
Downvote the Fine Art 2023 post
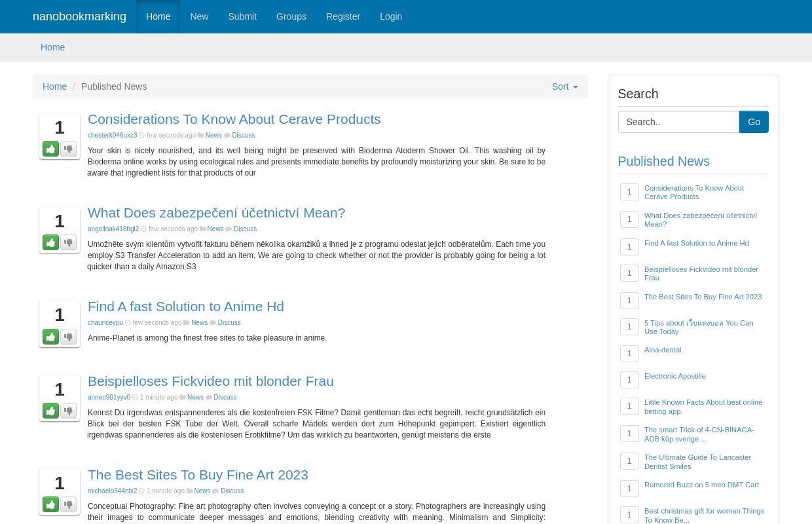[x=68, y=504]
